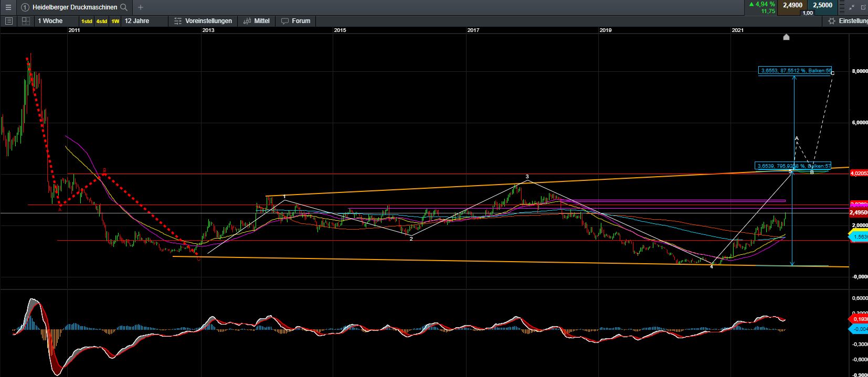Select the 1std interval shortcut
This screenshot has width=868, height=377.
87,21
